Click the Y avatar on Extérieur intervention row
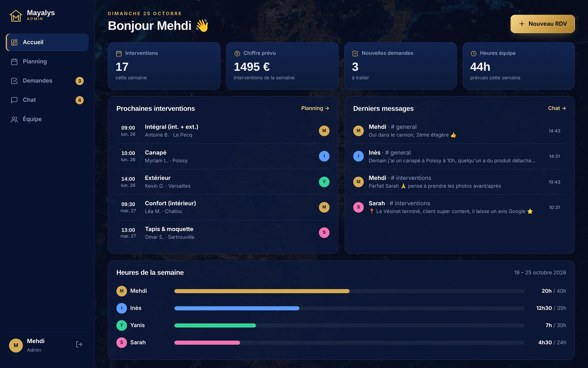Viewport: 588px width, 368px height. click(x=324, y=182)
